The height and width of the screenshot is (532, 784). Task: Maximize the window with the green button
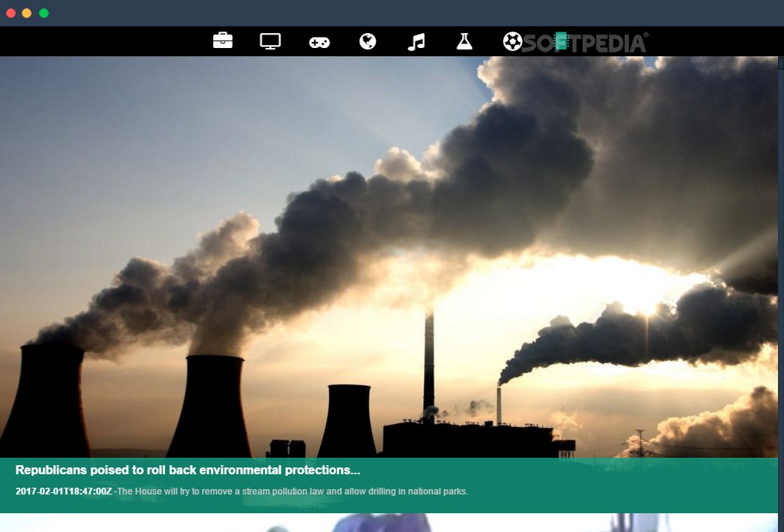click(x=44, y=13)
